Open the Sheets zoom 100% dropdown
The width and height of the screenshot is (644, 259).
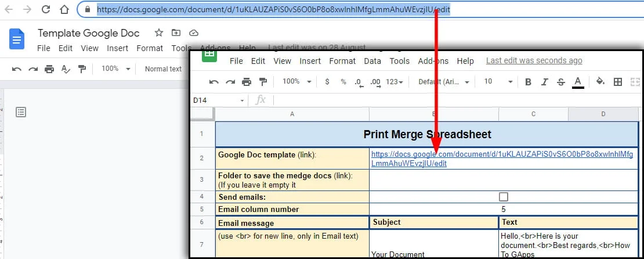[x=296, y=81]
